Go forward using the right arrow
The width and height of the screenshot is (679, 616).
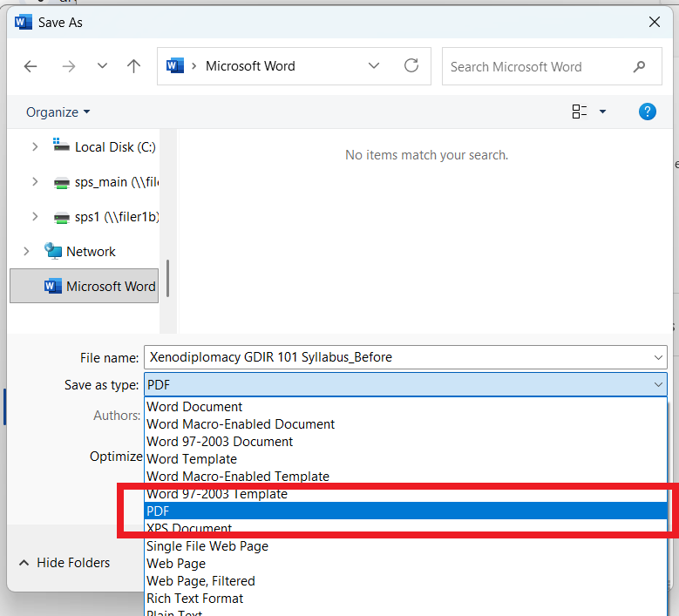[68, 67]
